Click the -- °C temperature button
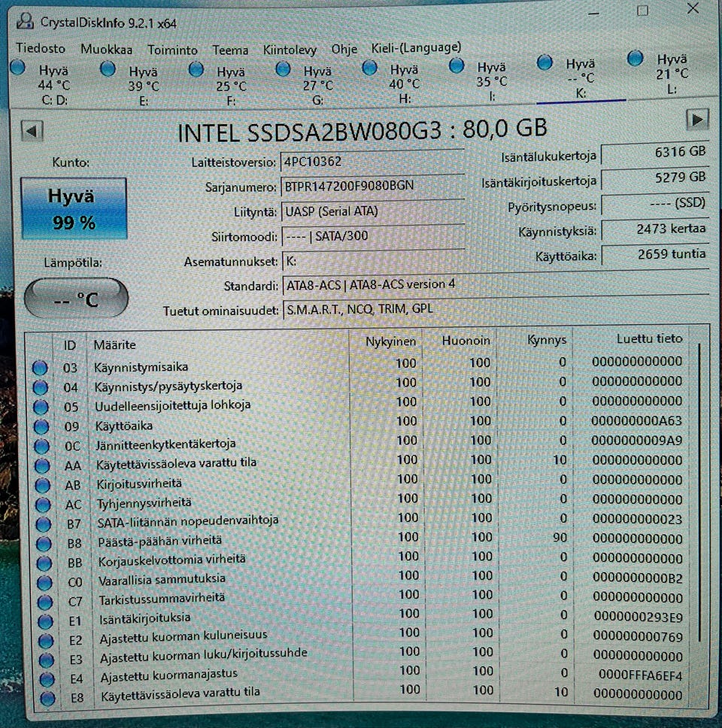722x728 pixels. 76,298
